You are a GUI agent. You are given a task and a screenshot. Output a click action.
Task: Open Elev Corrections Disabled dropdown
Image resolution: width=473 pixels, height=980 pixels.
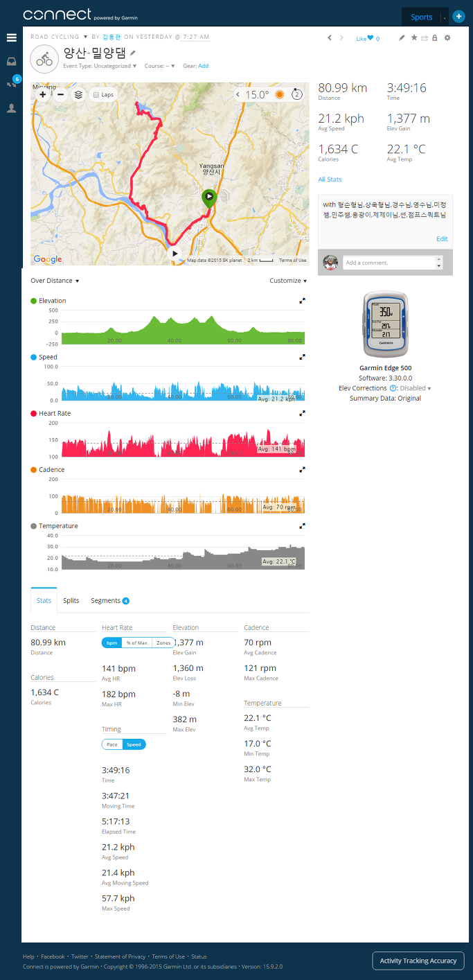pyautogui.click(x=416, y=389)
